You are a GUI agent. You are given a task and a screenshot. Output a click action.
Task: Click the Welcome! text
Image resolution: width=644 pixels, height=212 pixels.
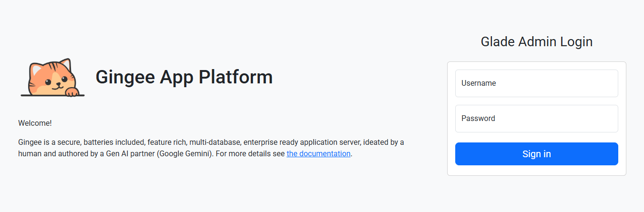tap(35, 123)
